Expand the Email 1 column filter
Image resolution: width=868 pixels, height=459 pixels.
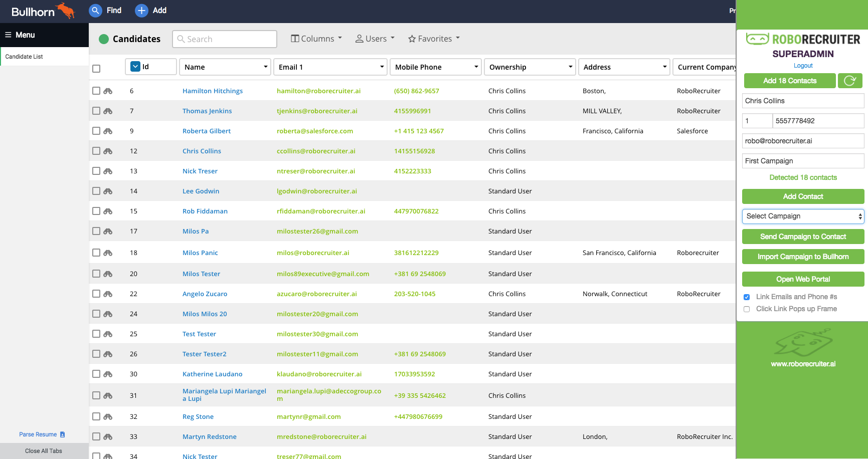pyautogui.click(x=382, y=67)
